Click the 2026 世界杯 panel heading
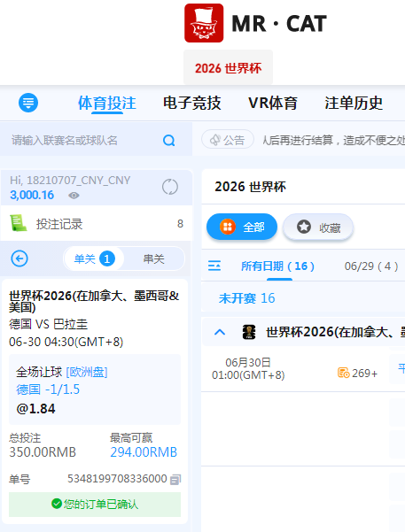 pos(251,187)
